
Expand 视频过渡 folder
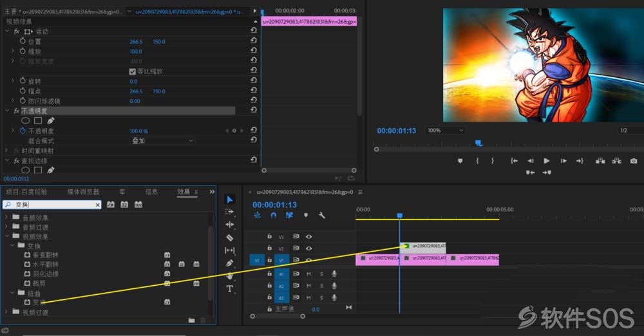pos(6,312)
